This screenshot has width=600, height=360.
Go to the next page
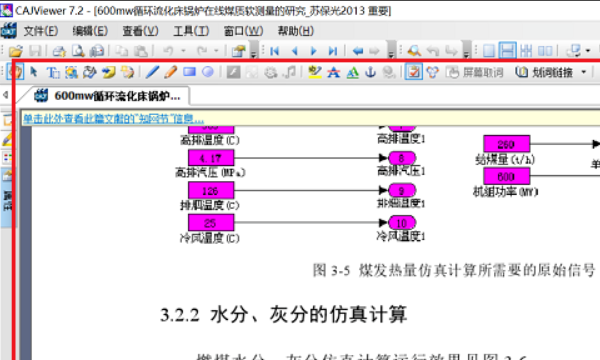tap(314, 50)
